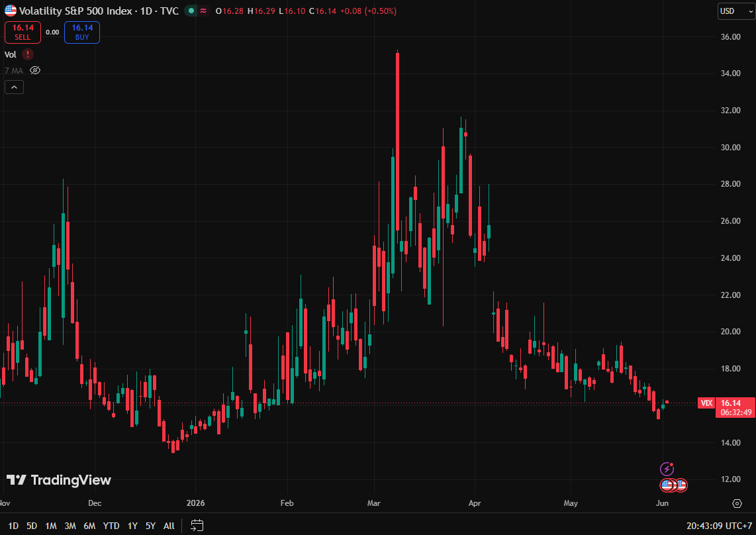Click the +0.08 (+0.50%) change value

pos(368,11)
